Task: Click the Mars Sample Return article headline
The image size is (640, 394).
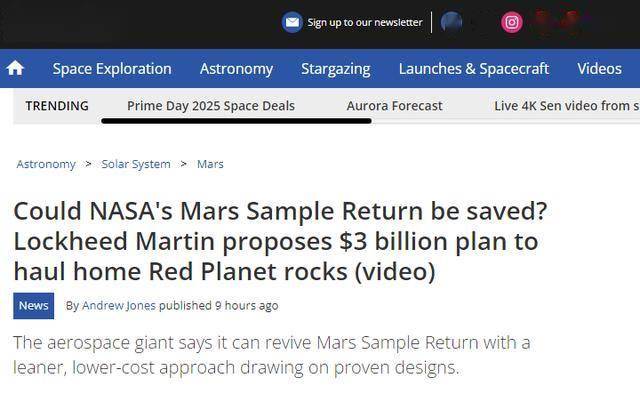Action: point(280,241)
